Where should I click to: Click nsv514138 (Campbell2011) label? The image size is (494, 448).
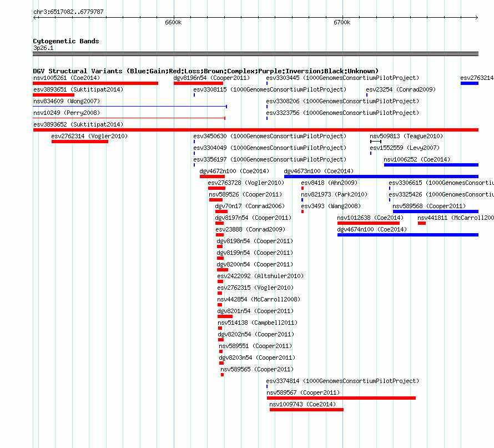point(258,323)
